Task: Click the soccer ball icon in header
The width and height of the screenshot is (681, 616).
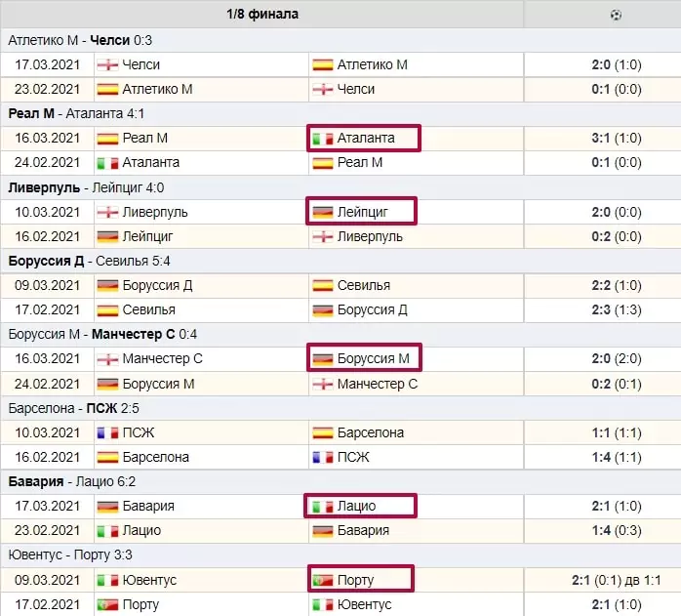Action: (616, 16)
